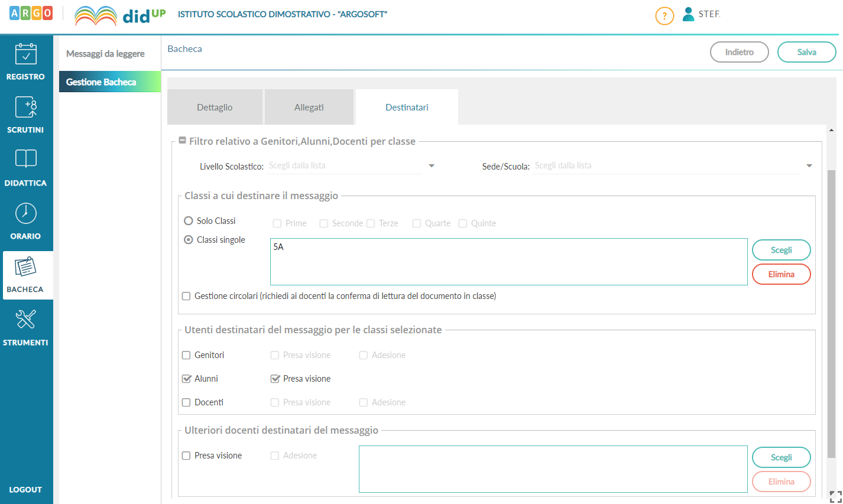Click the STEF. username text

pyautogui.click(x=709, y=14)
